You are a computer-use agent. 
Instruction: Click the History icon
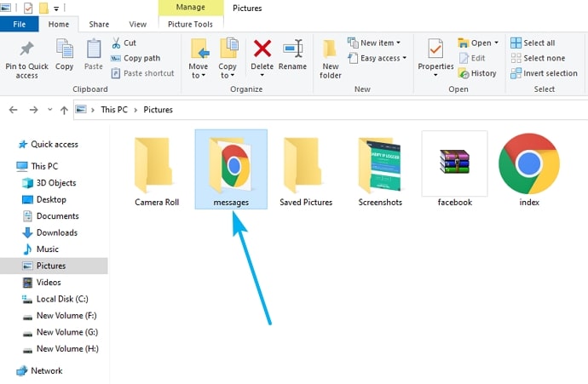pos(464,73)
